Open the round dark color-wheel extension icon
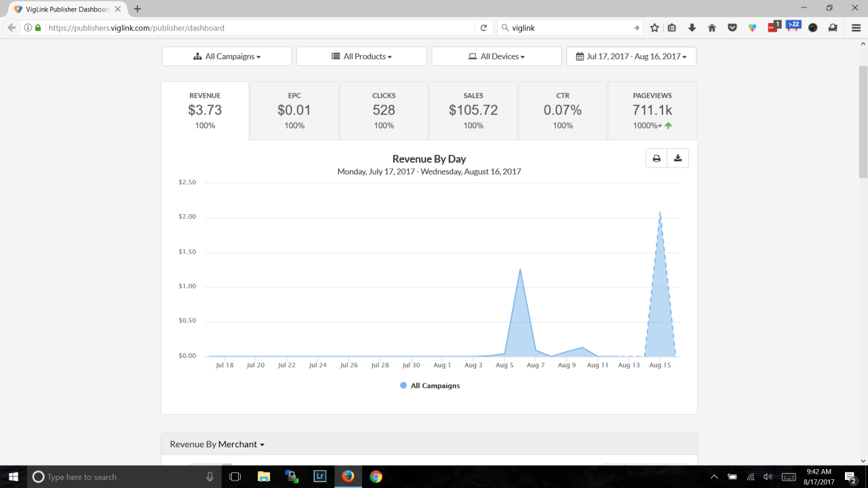The height and width of the screenshot is (488, 868). 813,28
